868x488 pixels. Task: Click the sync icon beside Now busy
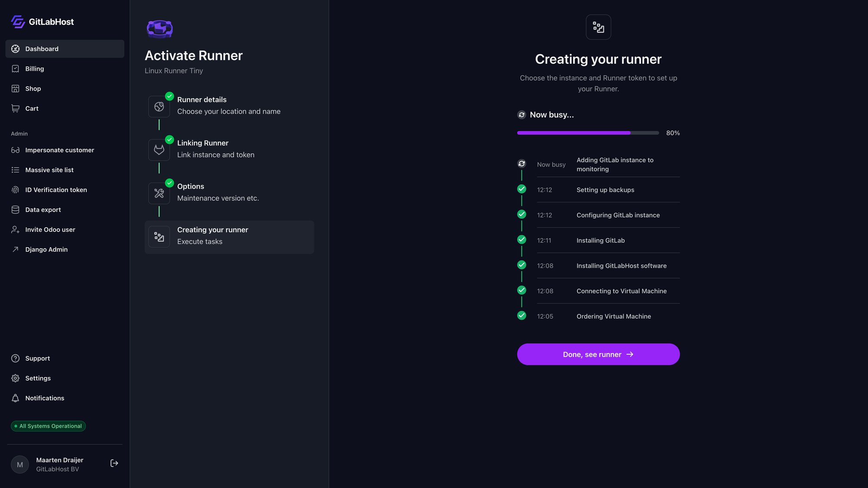tap(521, 115)
